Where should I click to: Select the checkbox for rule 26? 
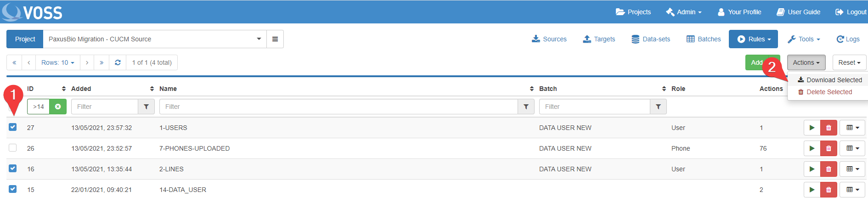click(13, 148)
